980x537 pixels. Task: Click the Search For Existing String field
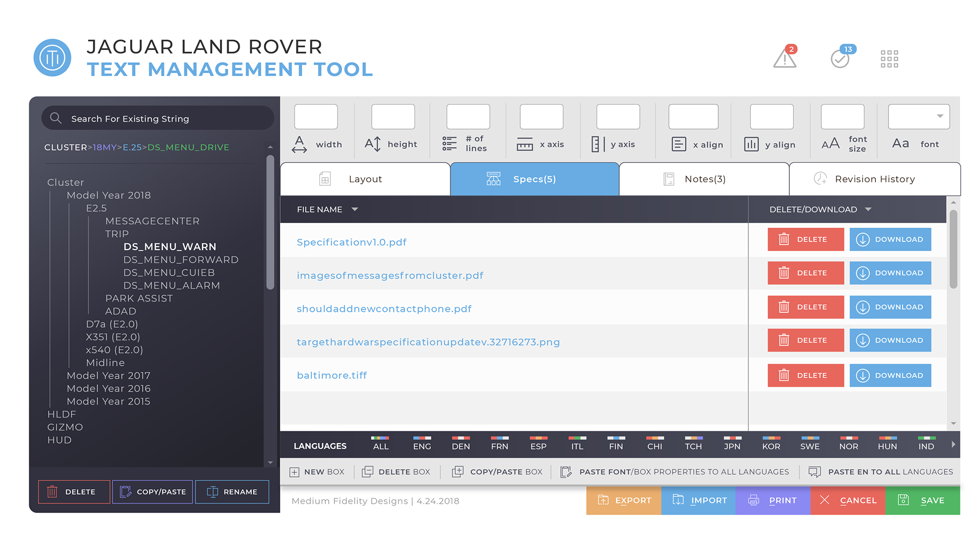tap(158, 118)
